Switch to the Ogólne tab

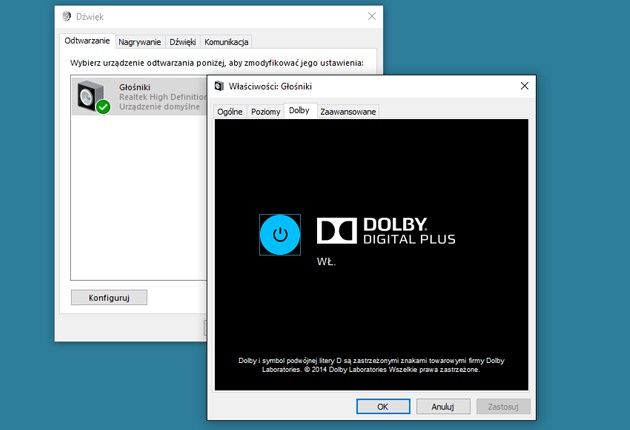pos(230,112)
